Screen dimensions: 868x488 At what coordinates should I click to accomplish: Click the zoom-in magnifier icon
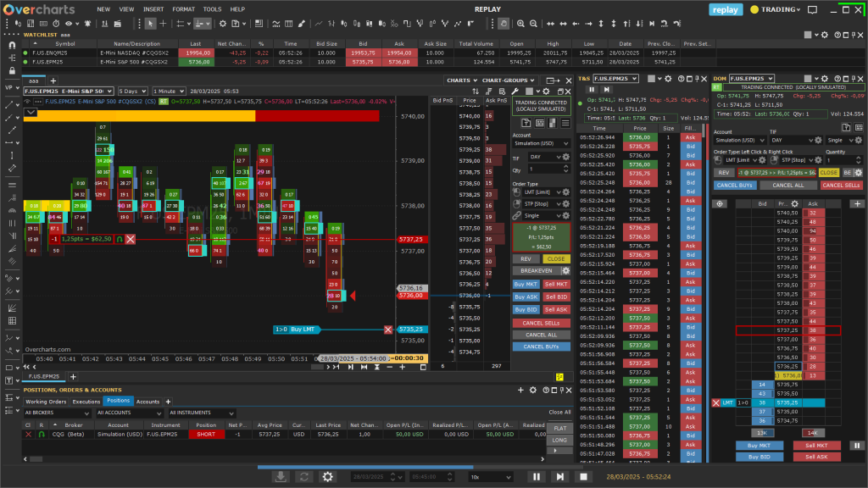click(521, 24)
